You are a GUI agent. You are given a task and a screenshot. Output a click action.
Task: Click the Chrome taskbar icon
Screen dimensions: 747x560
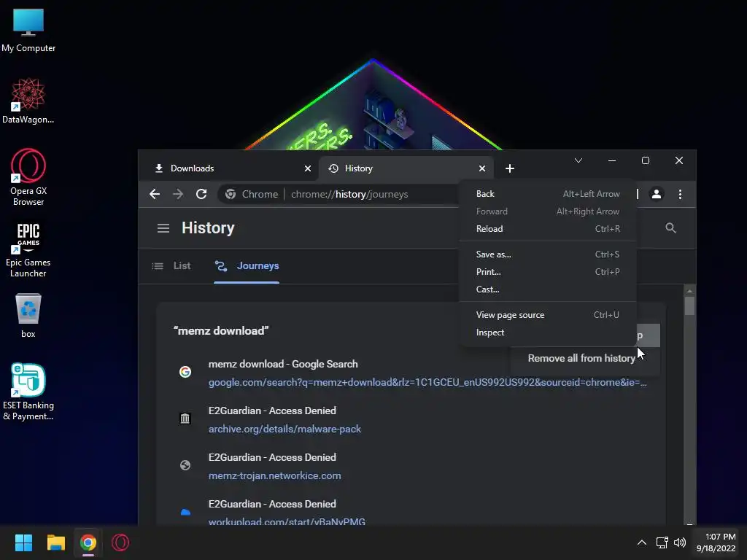(x=88, y=542)
